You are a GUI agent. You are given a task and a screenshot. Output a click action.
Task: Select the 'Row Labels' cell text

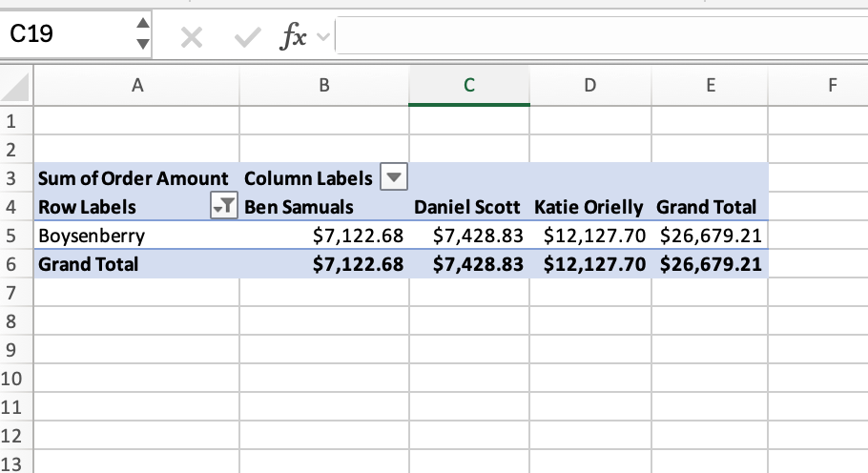pos(87,207)
